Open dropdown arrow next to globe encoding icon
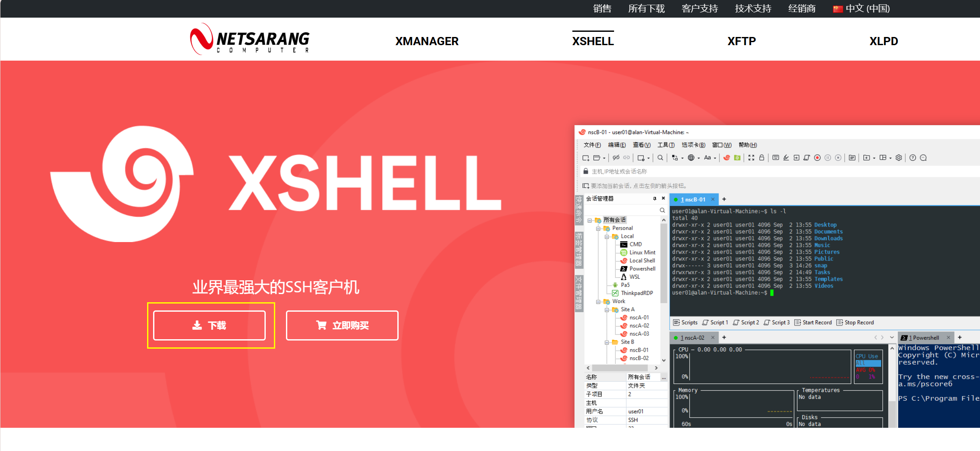 tap(699, 158)
